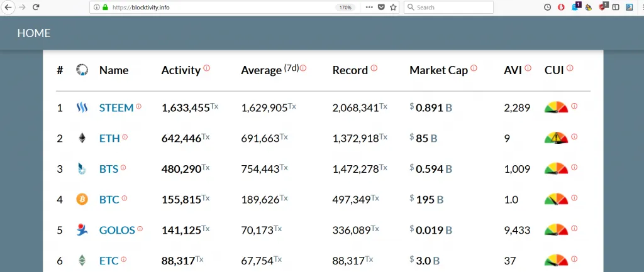The height and width of the screenshot is (272, 644).
Task: Click the info icon beside BTC name
Action: pyautogui.click(x=125, y=198)
